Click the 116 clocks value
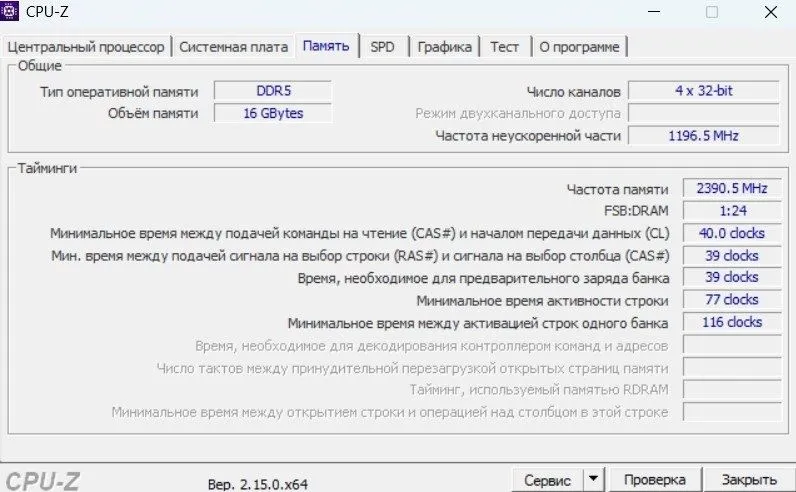The height and width of the screenshot is (492, 796). pos(732,322)
